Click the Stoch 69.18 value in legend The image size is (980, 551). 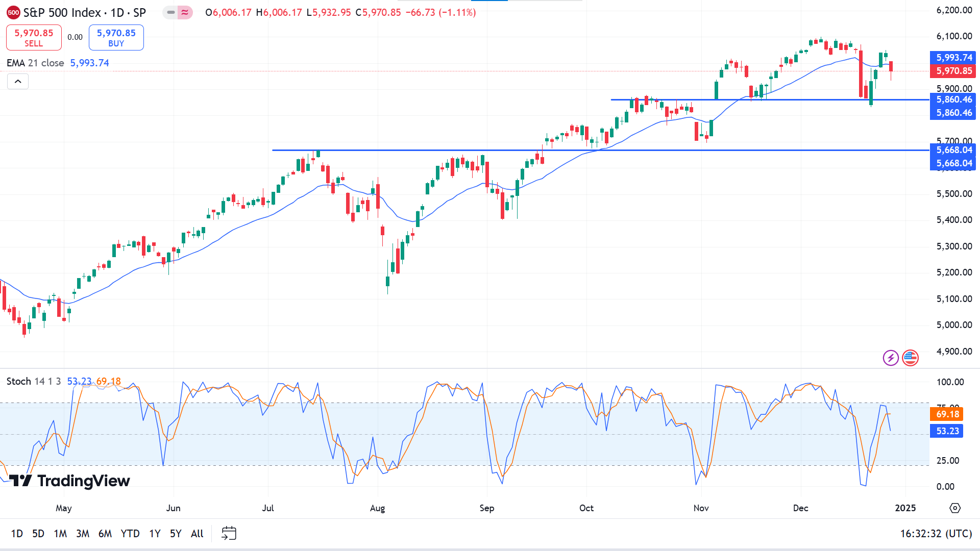(x=109, y=381)
